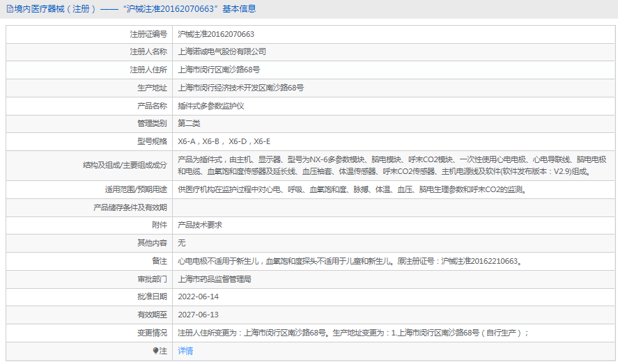Click the 变更情况 label

[x=152, y=333]
